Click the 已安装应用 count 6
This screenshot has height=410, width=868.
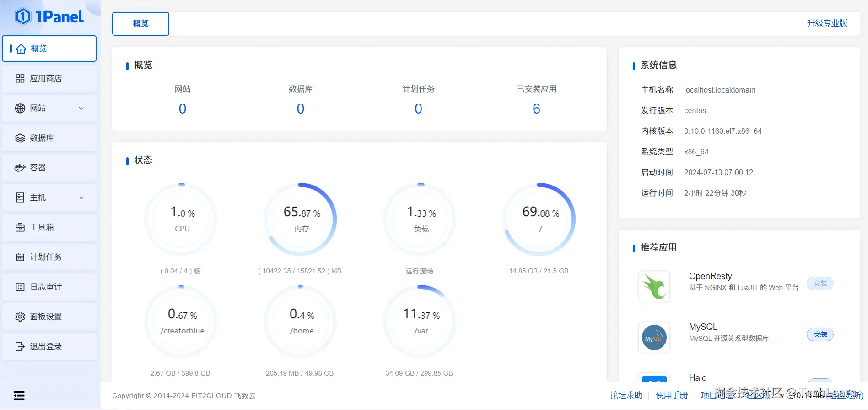pyautogui.click(x=536, y=109)
